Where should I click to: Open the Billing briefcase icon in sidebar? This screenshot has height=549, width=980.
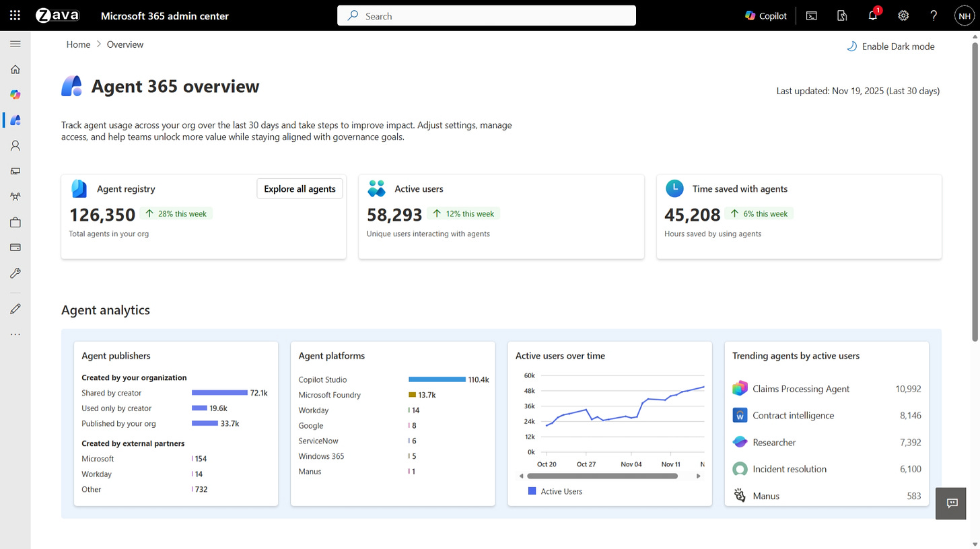click(15, 221)
